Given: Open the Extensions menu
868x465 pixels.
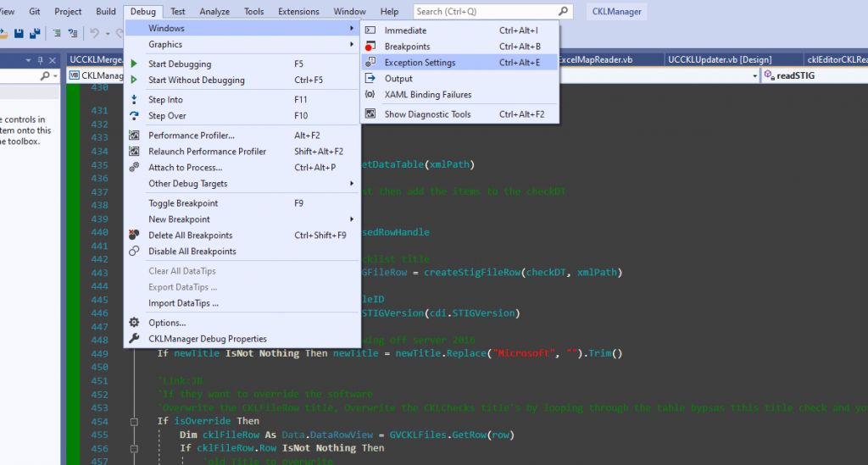Looking at the screenshot, I should tap(298, 12).
